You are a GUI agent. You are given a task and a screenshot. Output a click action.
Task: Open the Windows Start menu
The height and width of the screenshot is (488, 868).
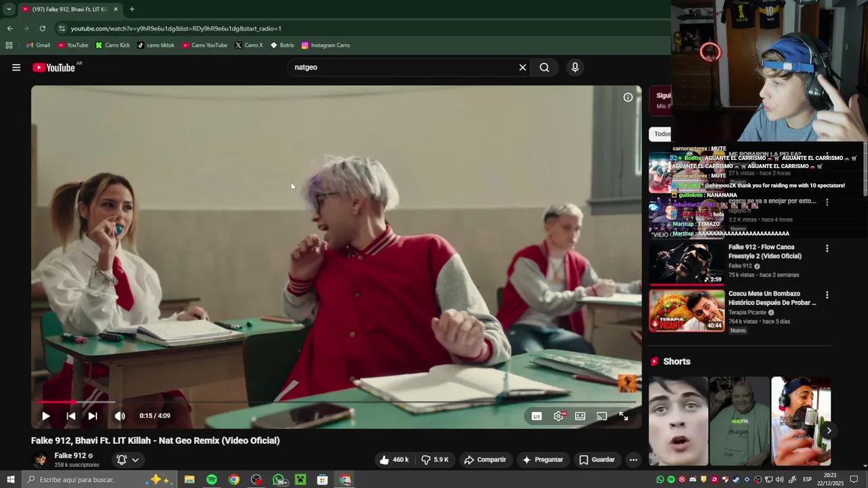10,480
